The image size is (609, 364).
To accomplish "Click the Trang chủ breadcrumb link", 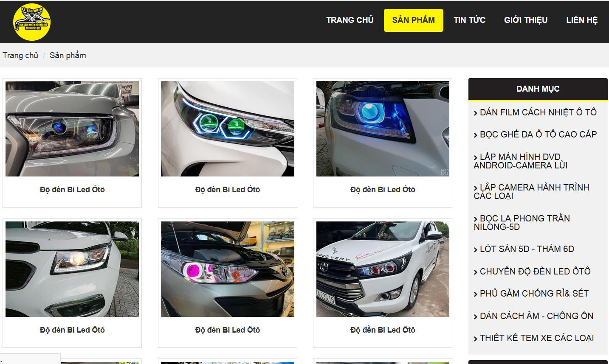I will (x=20, y=55).
